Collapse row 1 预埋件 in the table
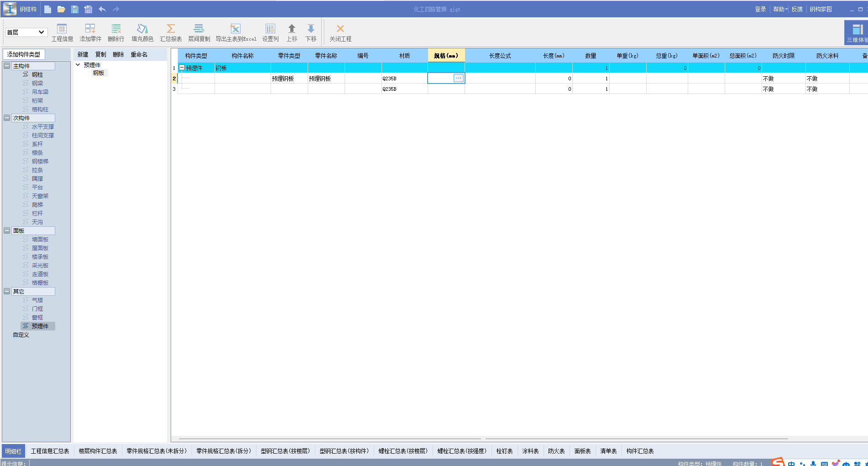This screenshot has width=868, height=466. (x=182, y=68)
